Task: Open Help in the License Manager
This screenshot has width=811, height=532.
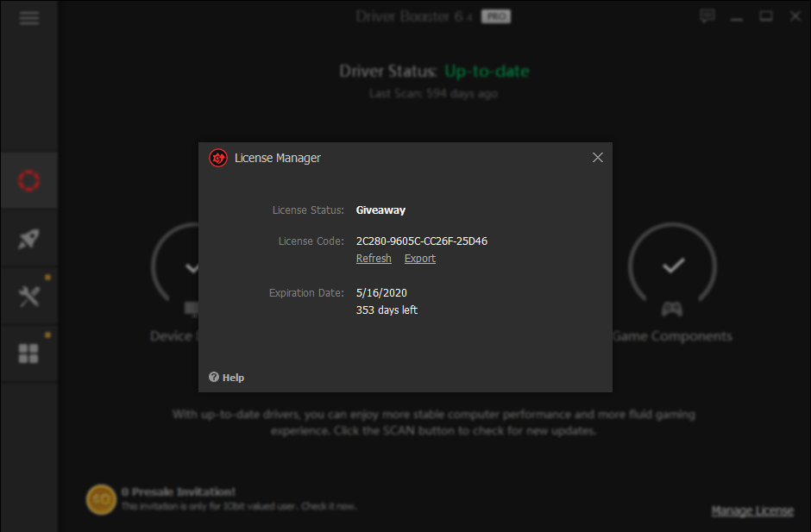Action: (x=227, y=378)
